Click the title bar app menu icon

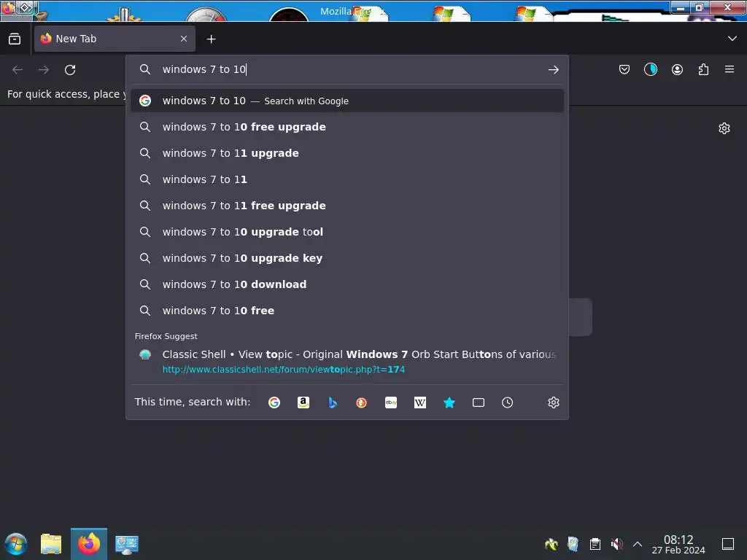(8, 7)
